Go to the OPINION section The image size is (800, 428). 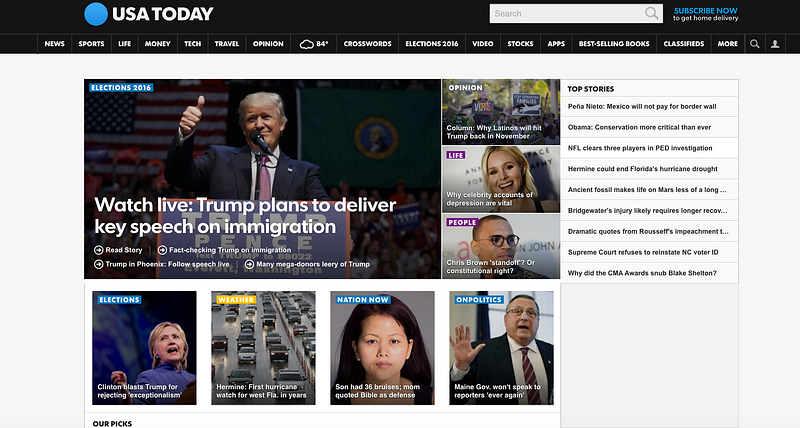tap(268, 44)
